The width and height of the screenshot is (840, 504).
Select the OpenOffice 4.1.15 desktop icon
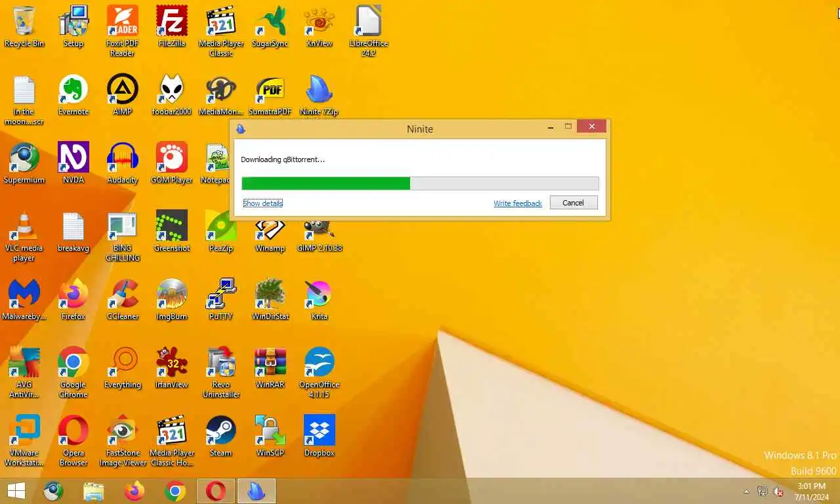(320, 373)
